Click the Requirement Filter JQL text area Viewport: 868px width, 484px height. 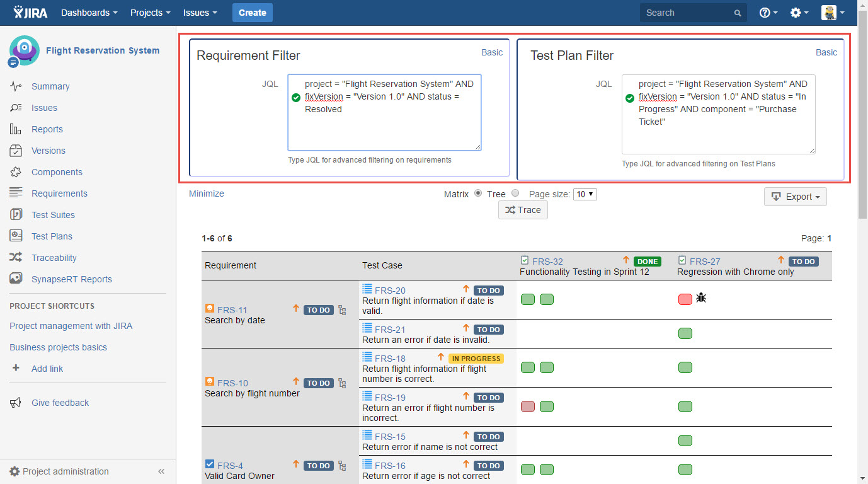click(x=384, y=112)
